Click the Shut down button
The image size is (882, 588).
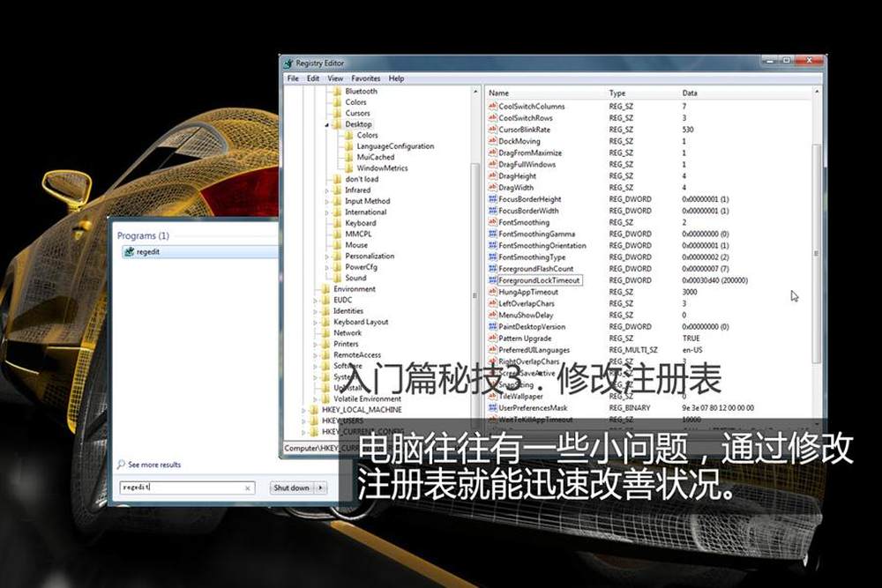[x=291, y=488]
